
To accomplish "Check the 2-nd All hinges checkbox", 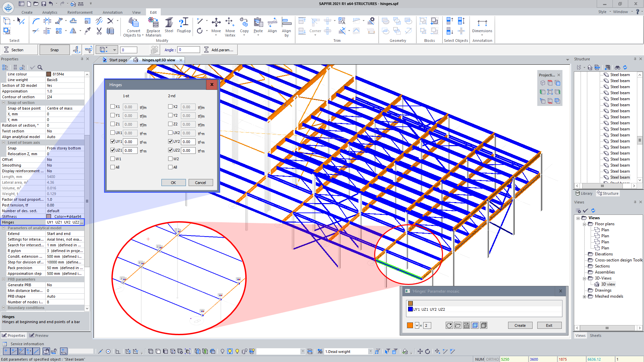I will (170, 167).
